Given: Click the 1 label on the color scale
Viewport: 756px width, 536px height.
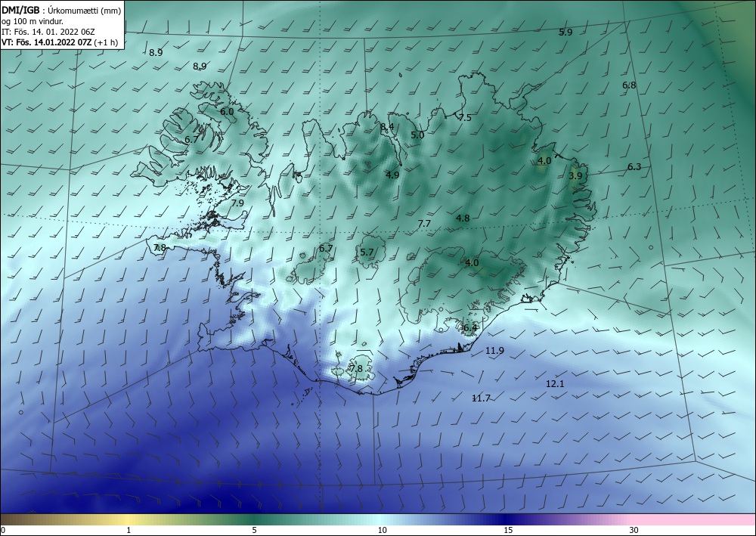Looking at the screenshot, I should point(129,531).
